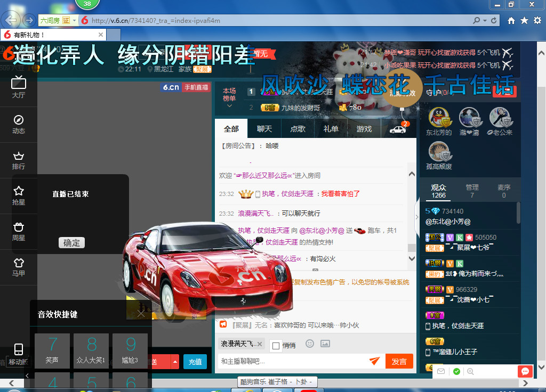The image size is (546, 392).
Task: Open the 大厅 lobby sidebar icon
Action: point(19,87)
